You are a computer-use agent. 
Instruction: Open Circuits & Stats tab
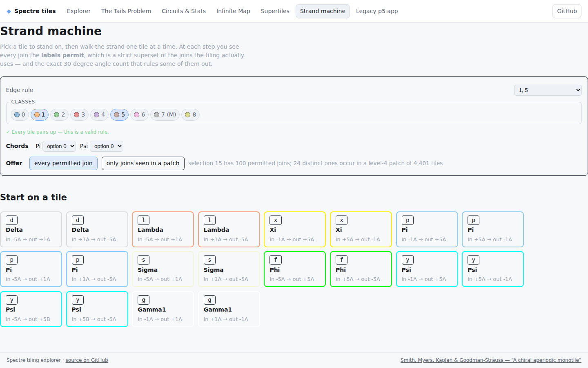coord(184,11)
